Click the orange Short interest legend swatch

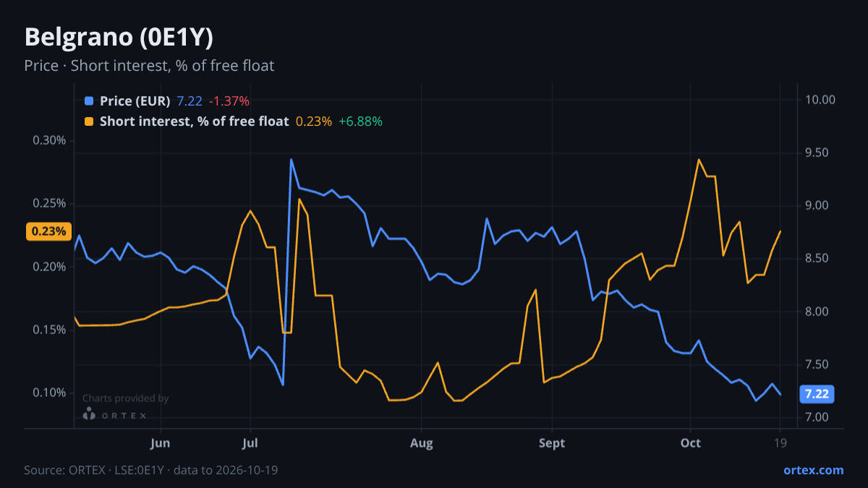tap(89, 121)
